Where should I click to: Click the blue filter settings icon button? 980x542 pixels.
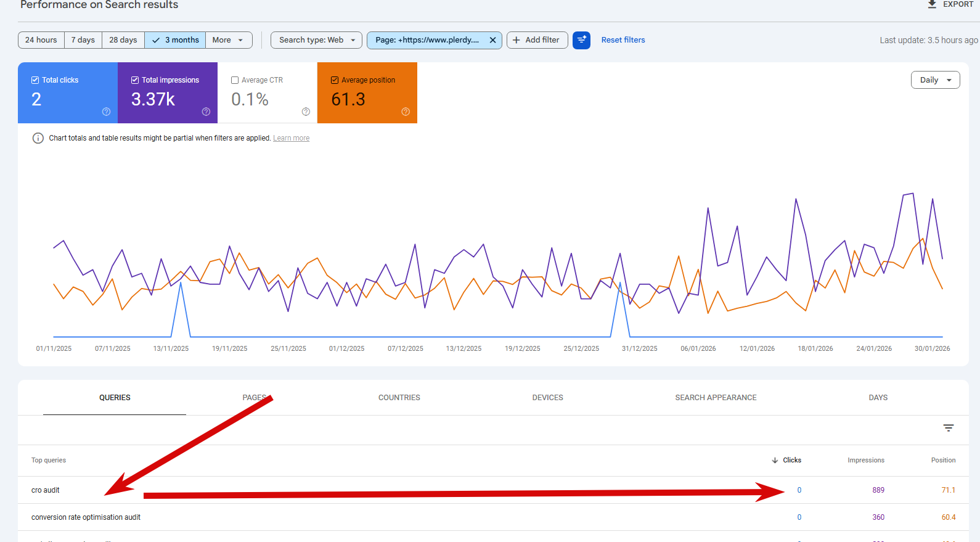[581, 40]
